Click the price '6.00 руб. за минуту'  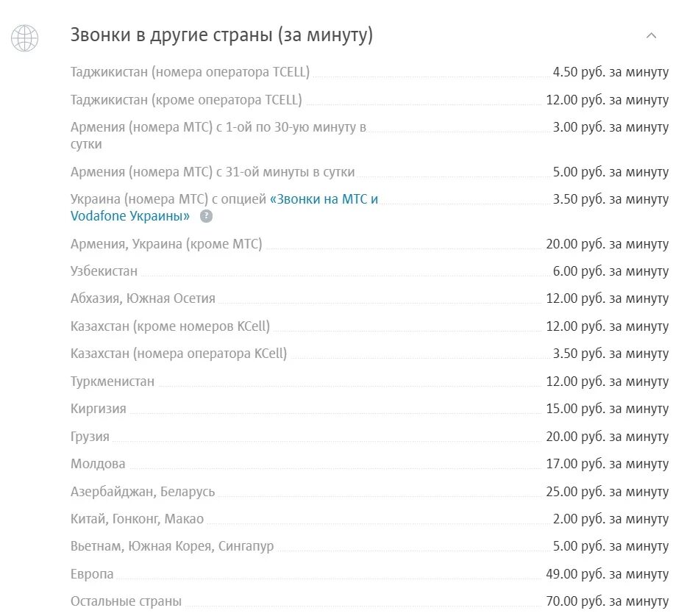[x=611, y=271]
